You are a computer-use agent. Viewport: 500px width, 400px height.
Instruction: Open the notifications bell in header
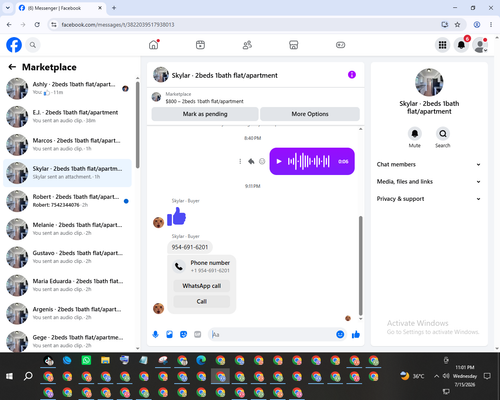(x=461, y=45)
